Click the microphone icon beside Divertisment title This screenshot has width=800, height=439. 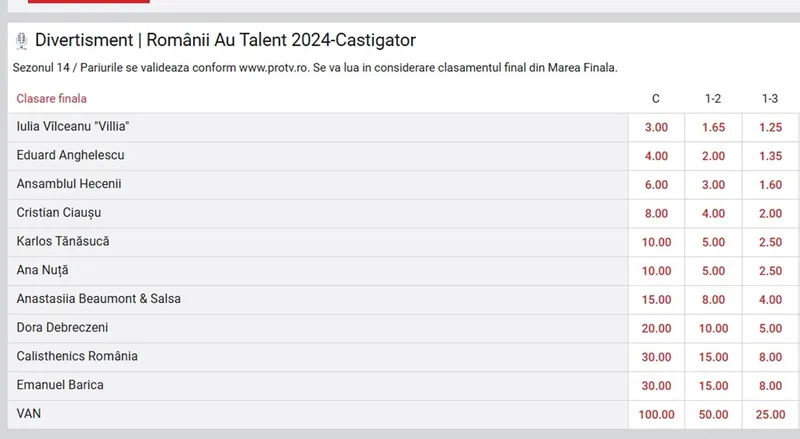pyautogui.click(x=21, y=41)
